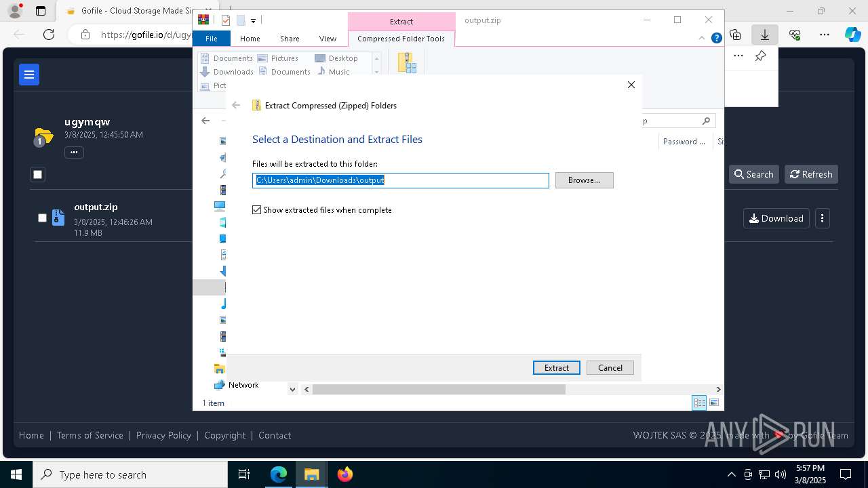This screenshot has width=868, height=488.
Task: Close the Extract Compressed Folders dialog
Action: point(631,85)
